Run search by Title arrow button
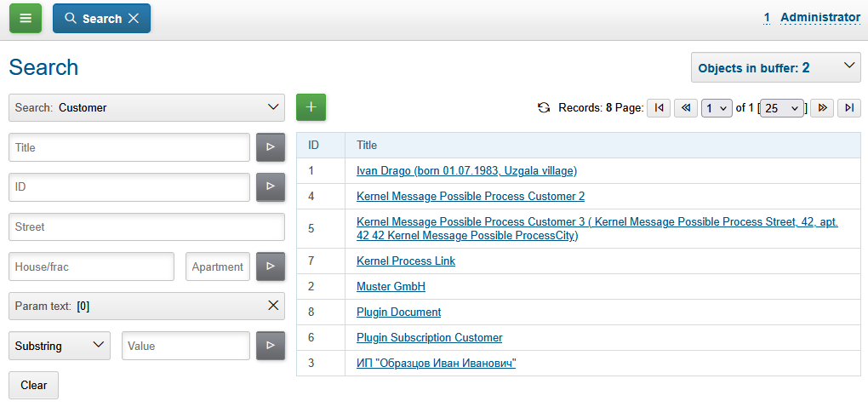 [x=271, y=147]
